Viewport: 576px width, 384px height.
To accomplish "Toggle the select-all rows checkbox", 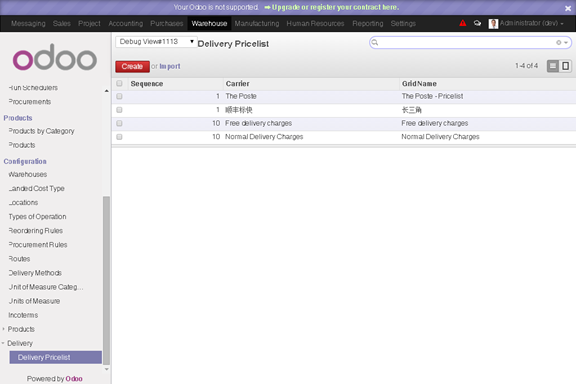I will click(x=119, y=83).
